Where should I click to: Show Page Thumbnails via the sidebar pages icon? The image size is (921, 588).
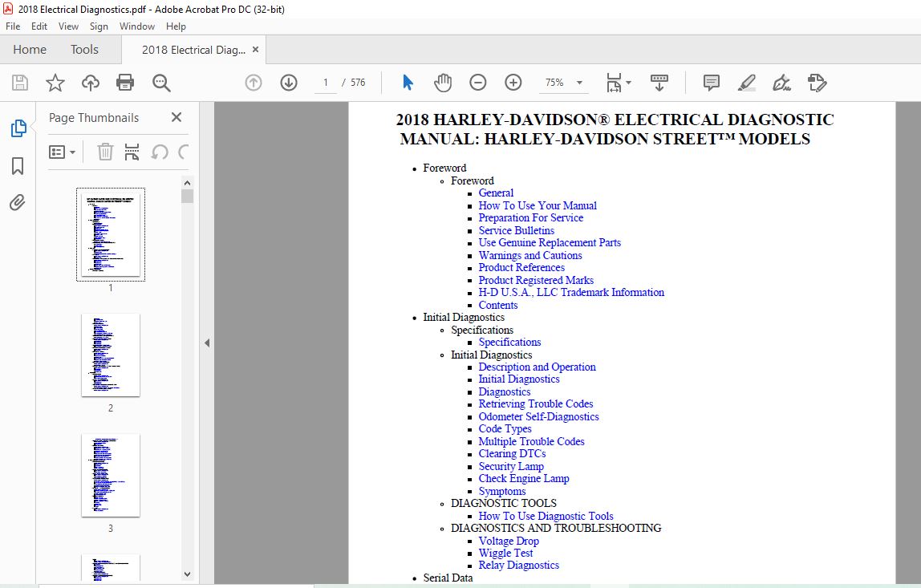point(18,128)
